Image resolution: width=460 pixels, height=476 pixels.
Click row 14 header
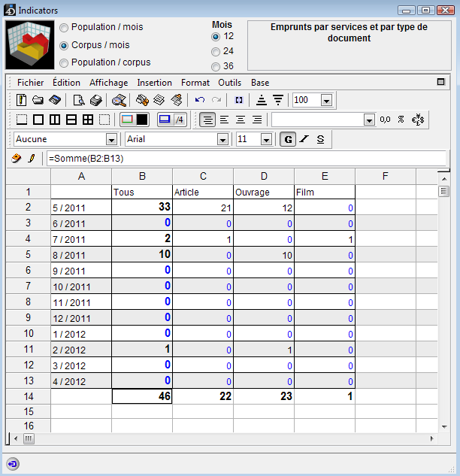(29, 396)
